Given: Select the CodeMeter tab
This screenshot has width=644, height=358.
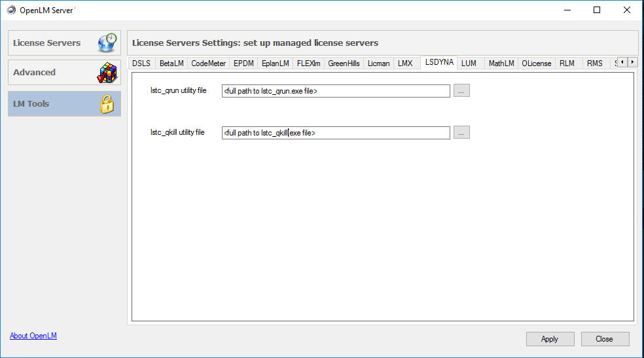Looking at the screenshot, I should (208, 63).
